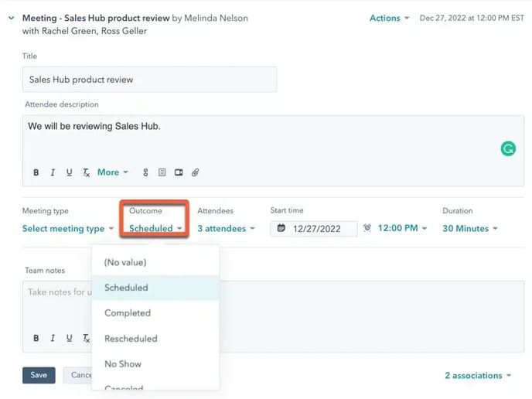Toggle italic in the attendee description toolbar
The width and height of the screenshot is (532, 399).
(x=53, y=172)
